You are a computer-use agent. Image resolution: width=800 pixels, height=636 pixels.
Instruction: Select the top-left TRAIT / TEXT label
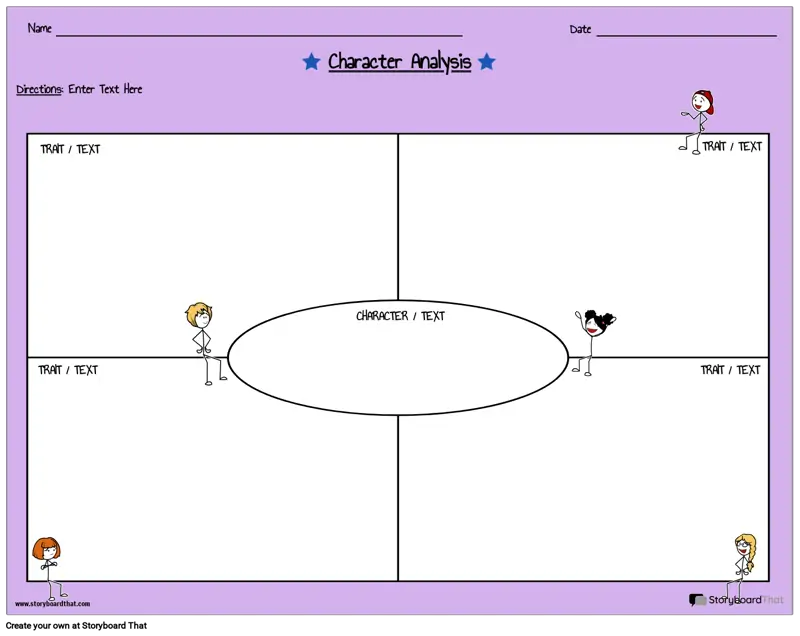pos(70,149)
